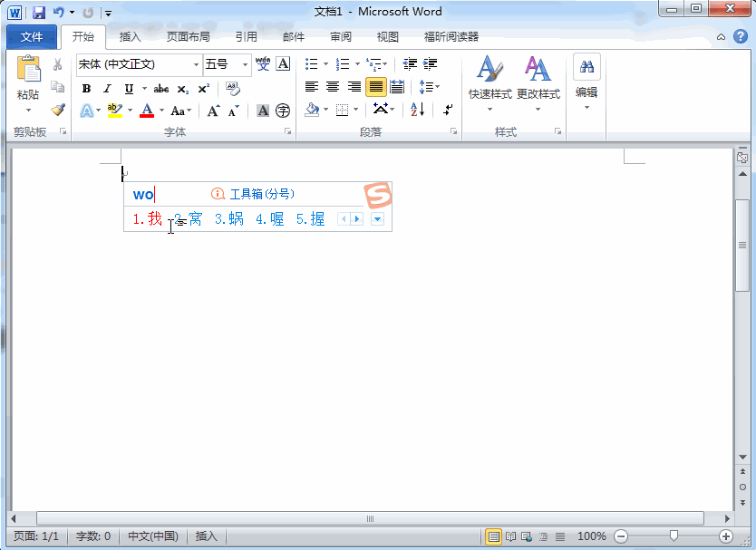Open the font size dropdown
The width and height of the screenshot is (756, 550).
pyautogui.click(x=245, y=64)
